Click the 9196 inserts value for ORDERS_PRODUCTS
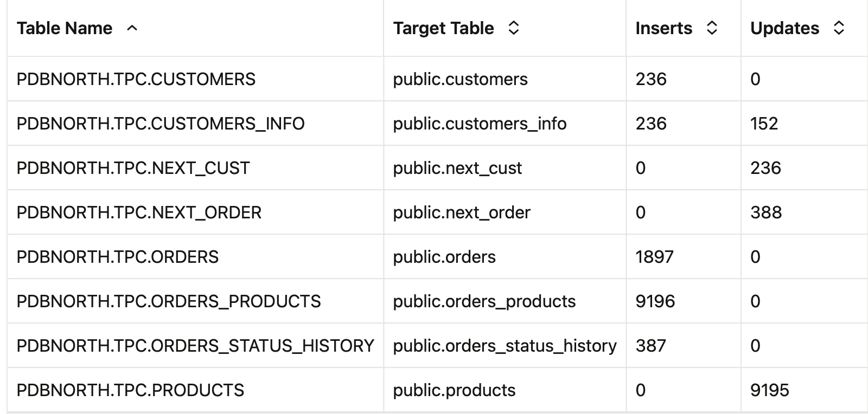This screenshot has width=868, height=414. [654, 301]
